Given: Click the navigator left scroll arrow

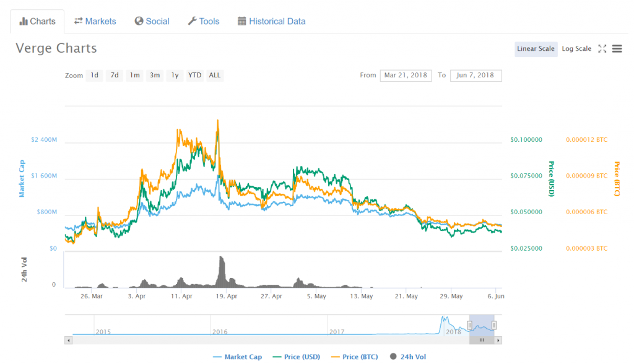Looking at the screenshot, I should click(x=69, y=340).
